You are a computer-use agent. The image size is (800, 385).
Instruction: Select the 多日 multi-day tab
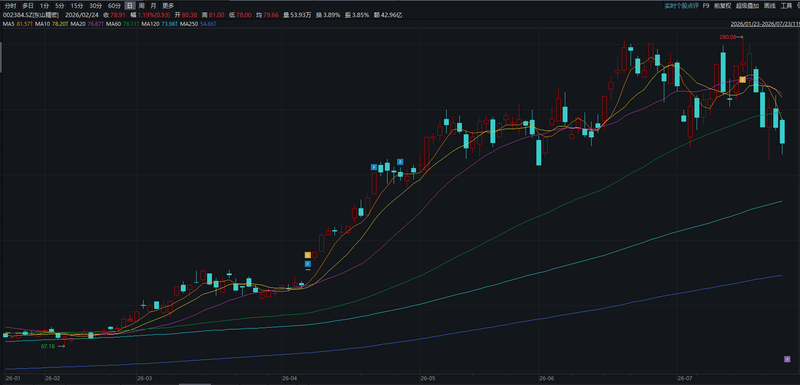click(28, 6)
